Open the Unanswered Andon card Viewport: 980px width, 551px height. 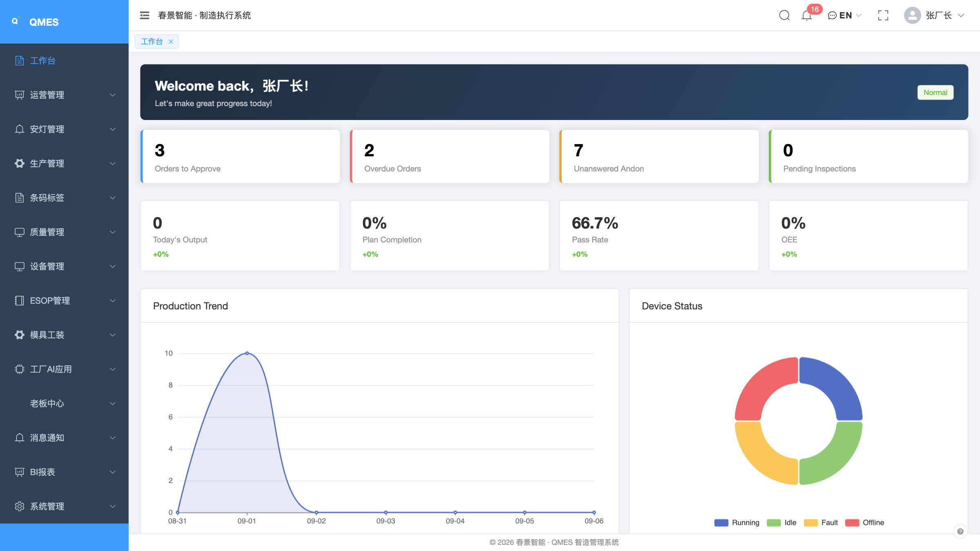pos(659,156)
